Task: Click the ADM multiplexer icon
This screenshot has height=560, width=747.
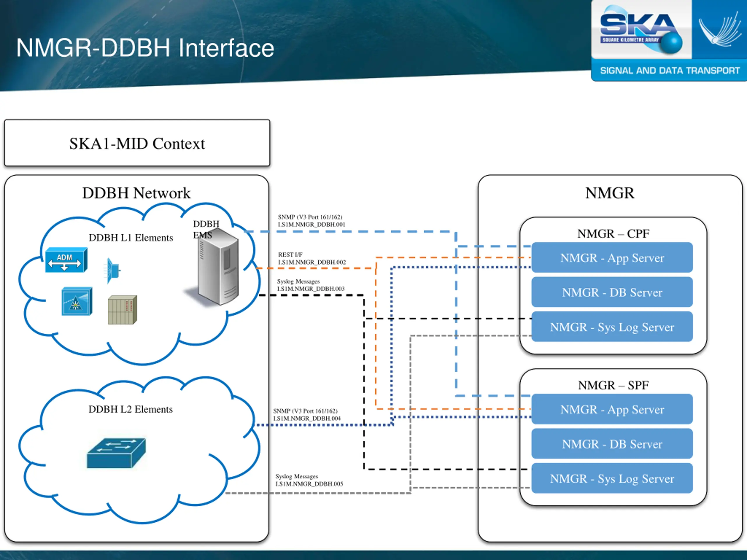Action: click(x=66, y=260)
